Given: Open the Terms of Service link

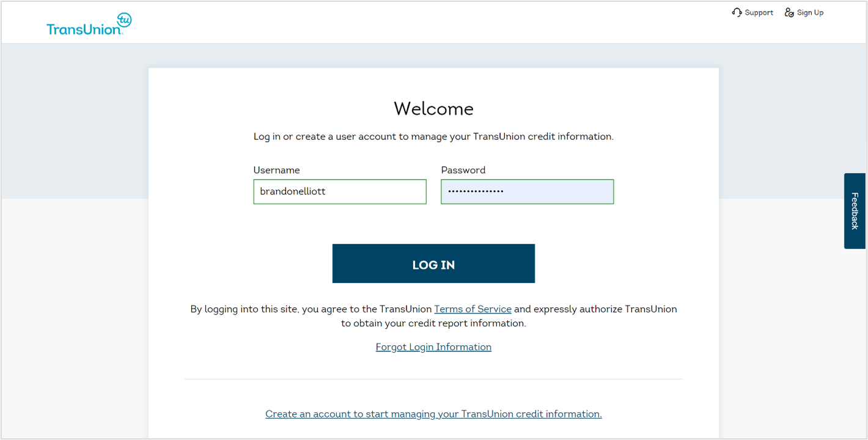Looking at the screenshot, I should (473, 309).
